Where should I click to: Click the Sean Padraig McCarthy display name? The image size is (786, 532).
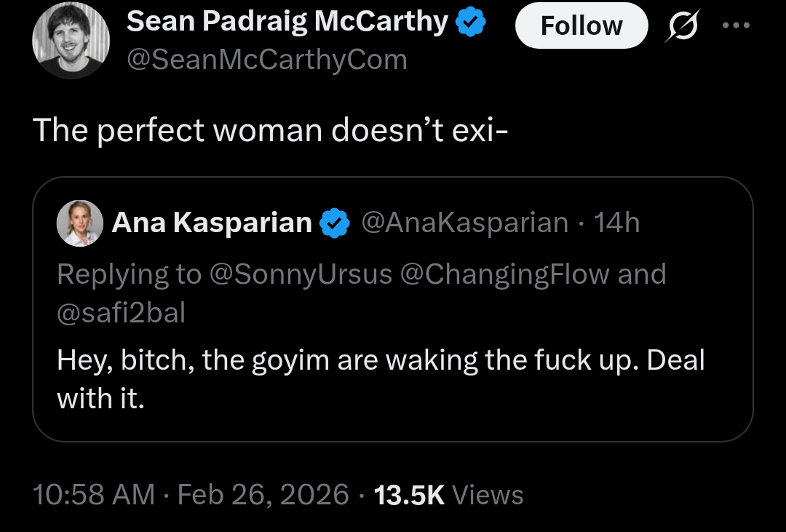[x=287, y=23]
